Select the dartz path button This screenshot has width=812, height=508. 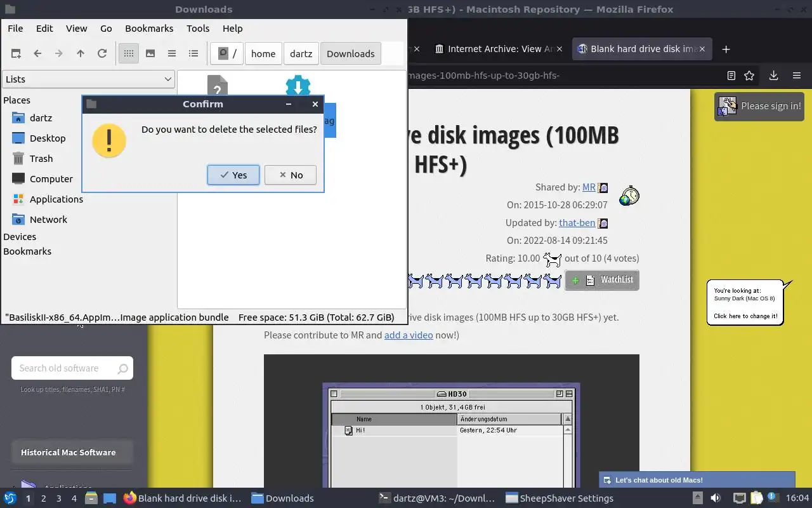coord(301,54)
